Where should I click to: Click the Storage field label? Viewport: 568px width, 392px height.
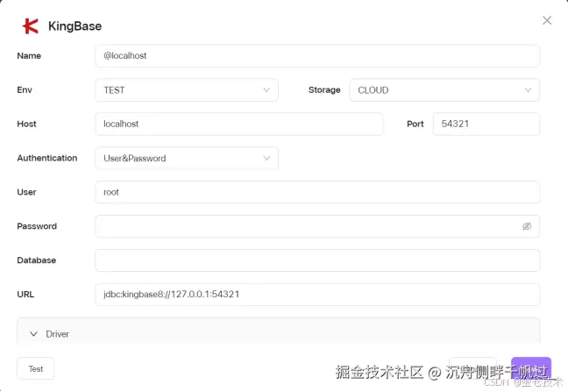click(x=324, y=89)
